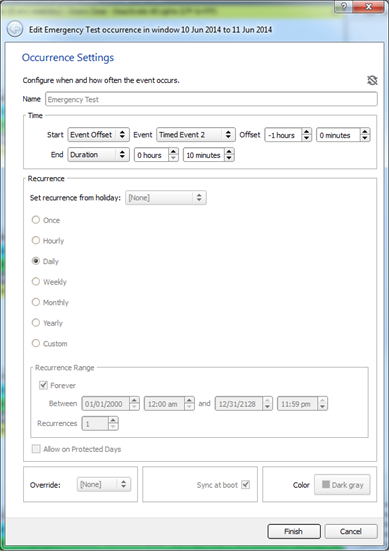Click the back arrow icon in header
This screenshot has width=389, height=556.
[15, 29]
